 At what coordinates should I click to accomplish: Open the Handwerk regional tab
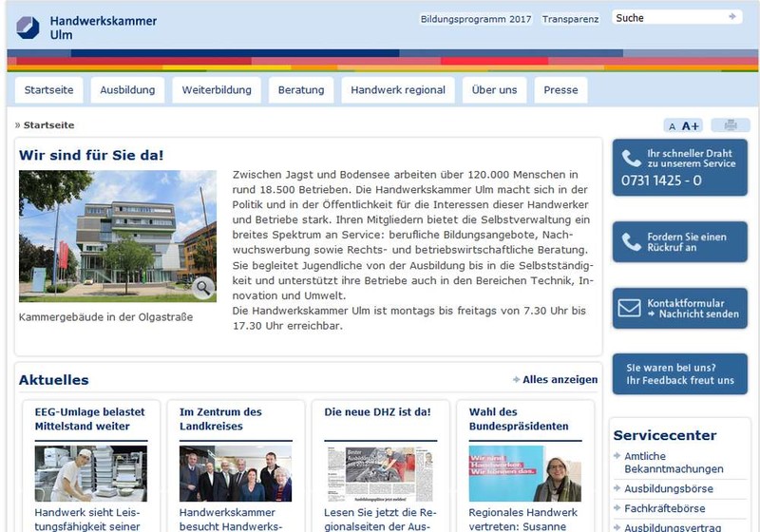pyautogui.click(x=398, y=90)
